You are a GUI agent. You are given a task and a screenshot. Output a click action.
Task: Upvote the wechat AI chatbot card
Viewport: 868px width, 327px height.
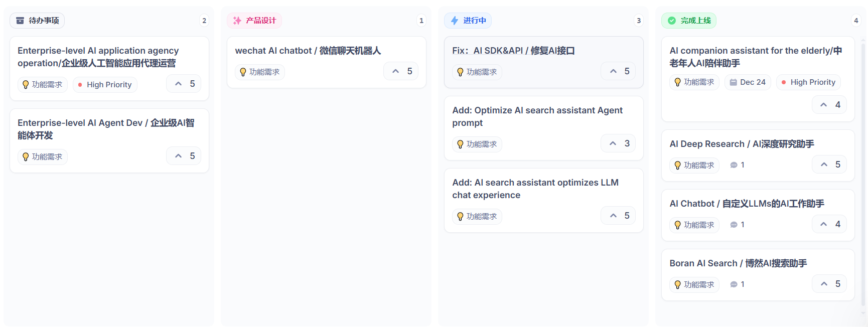(396, 71)
